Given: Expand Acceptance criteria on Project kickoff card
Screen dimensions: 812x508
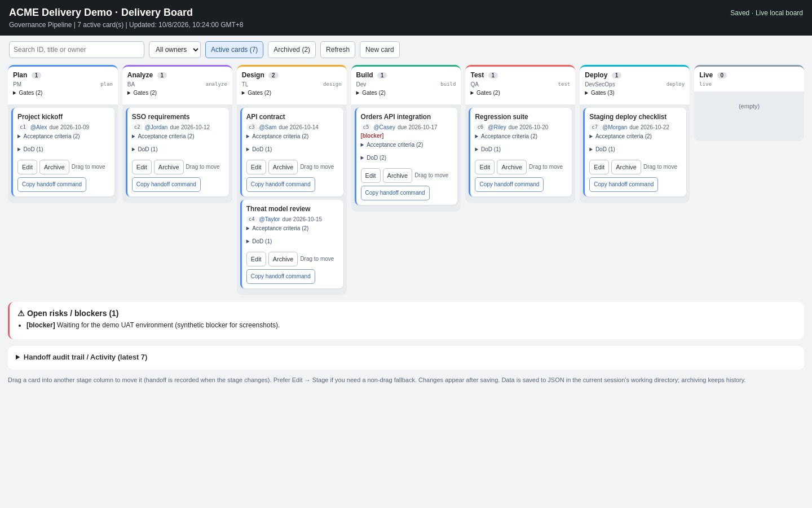Looking at the screenshot, I should click(48, 137).
